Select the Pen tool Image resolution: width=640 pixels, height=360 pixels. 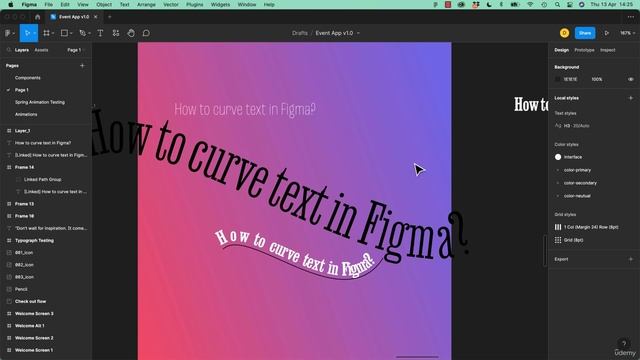[x=82, y=33]
